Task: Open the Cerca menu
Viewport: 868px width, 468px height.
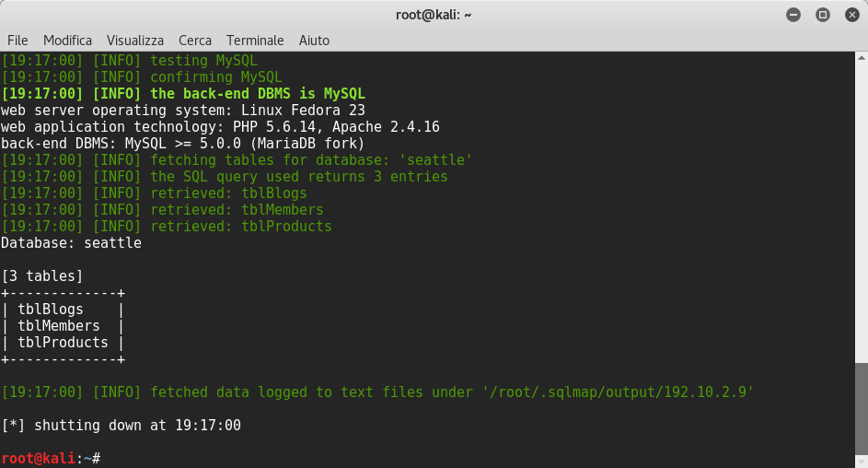Action: pos(195,41)
